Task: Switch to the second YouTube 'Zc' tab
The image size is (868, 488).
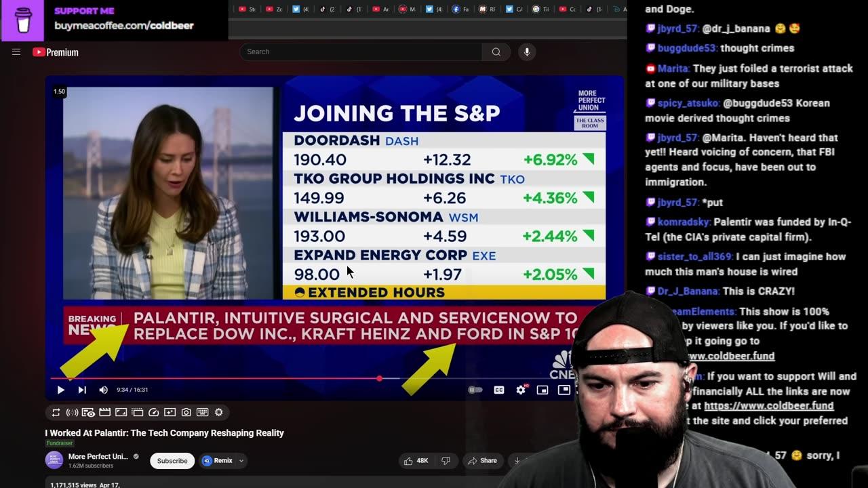Action: pos(274,9)
